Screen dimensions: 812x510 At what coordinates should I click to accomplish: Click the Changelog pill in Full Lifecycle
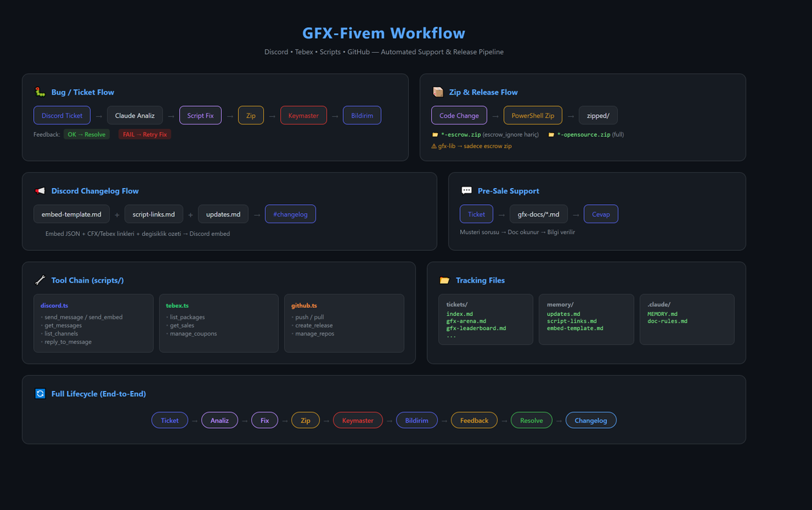coord(591,420)
